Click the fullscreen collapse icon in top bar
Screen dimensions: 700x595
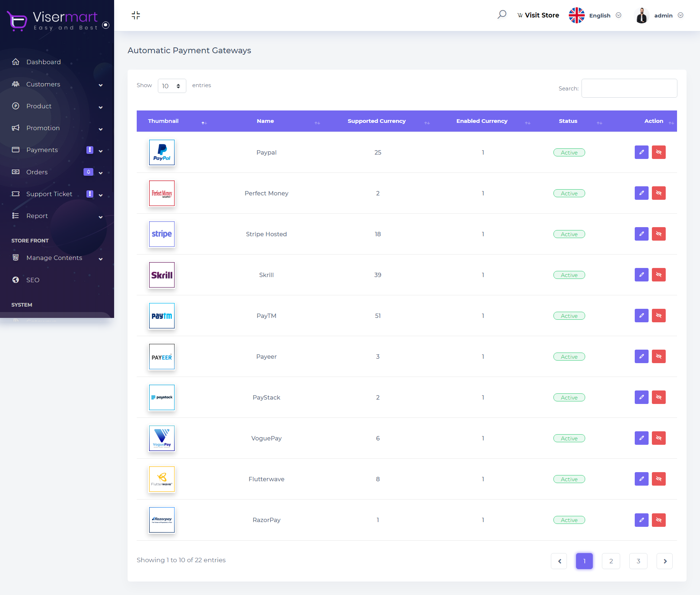point(136,15)
